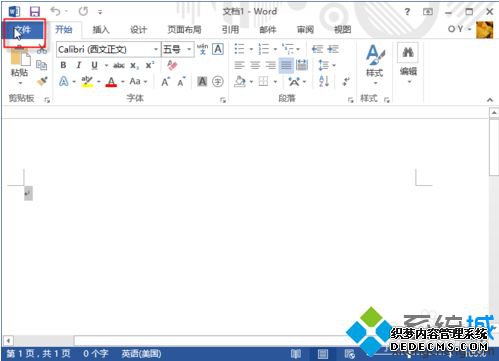The height and width of the screenshot is (361, 499).
Task: Toggle show paragraph marks icon
Action: [x=347, y=81]
